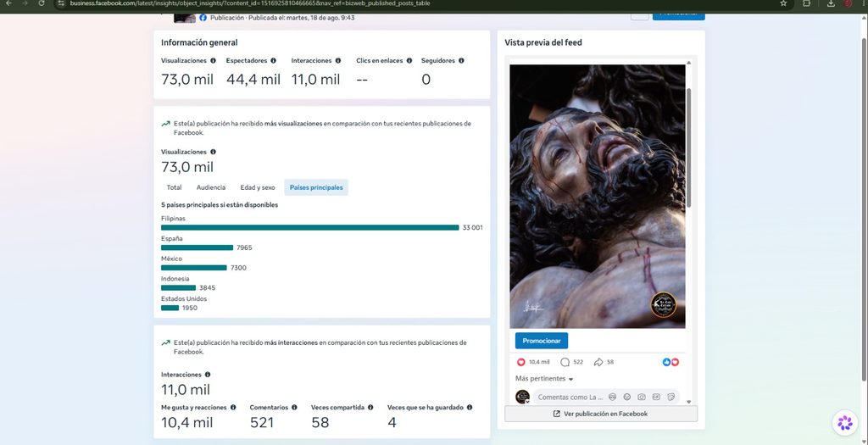Switch to the Edad y sexo tab
Screen dimensions: 868x445
coord(258,187)
